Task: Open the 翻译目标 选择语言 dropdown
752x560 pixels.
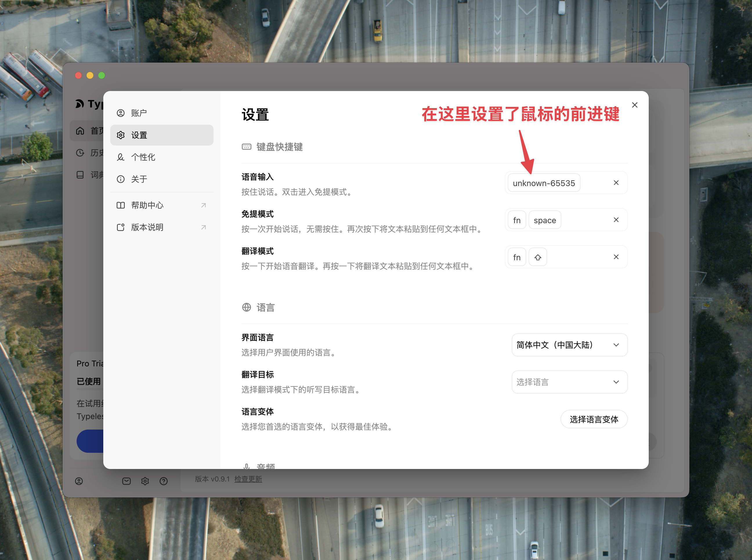Action: click(569, 382)
